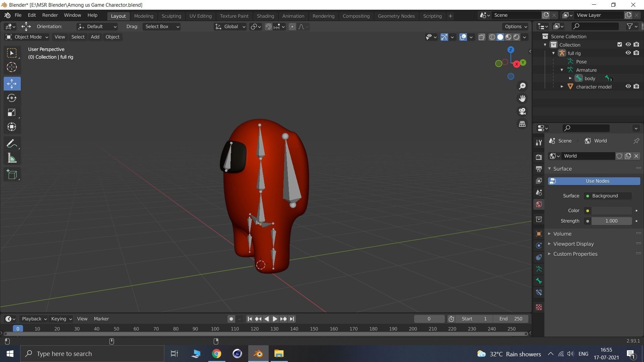
Task: Toggle proportional editing in the header
Action: pyautogui.click(x=292, y=27)
